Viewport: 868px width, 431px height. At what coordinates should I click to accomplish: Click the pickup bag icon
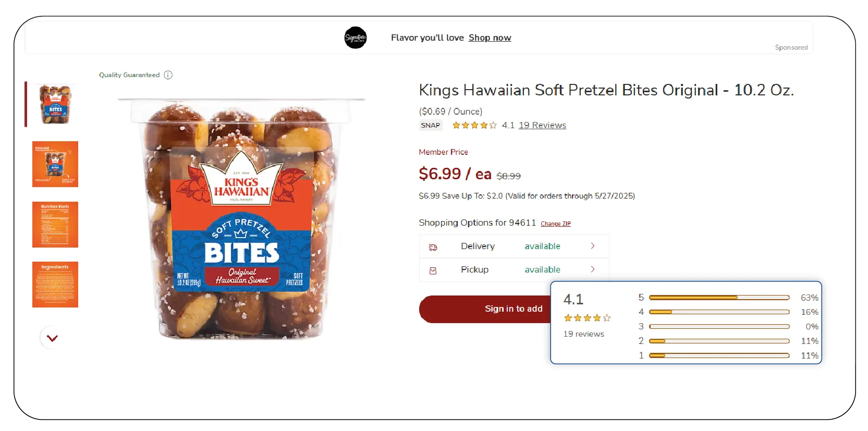[433, 270]
